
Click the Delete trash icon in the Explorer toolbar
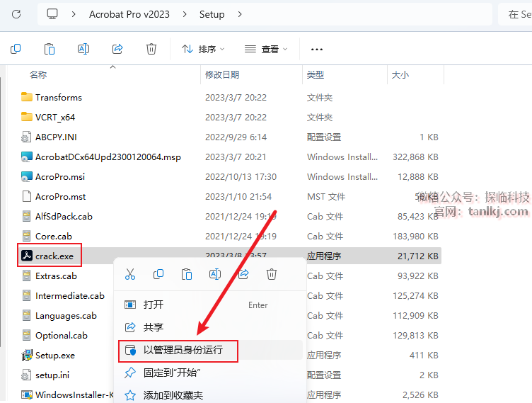[x=151, y=49]
